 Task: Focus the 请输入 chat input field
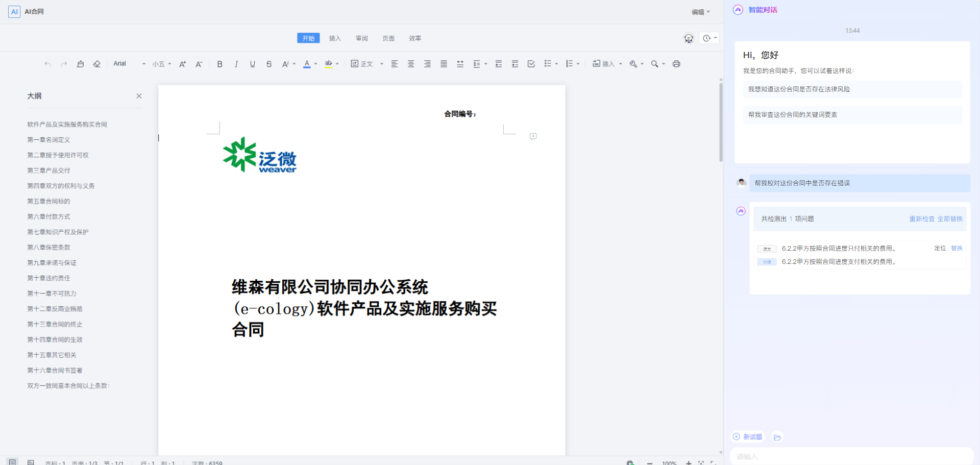[x=851, y=457]
